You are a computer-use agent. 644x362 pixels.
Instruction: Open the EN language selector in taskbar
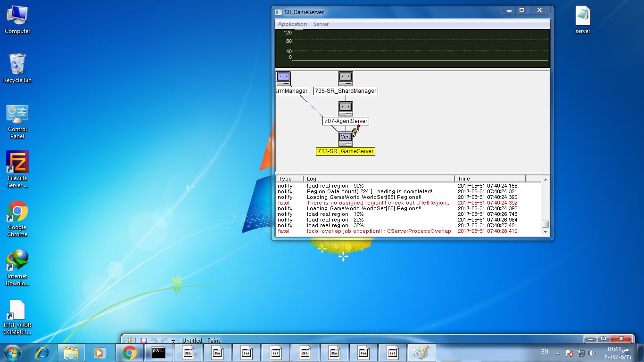(x=545, y=352)
